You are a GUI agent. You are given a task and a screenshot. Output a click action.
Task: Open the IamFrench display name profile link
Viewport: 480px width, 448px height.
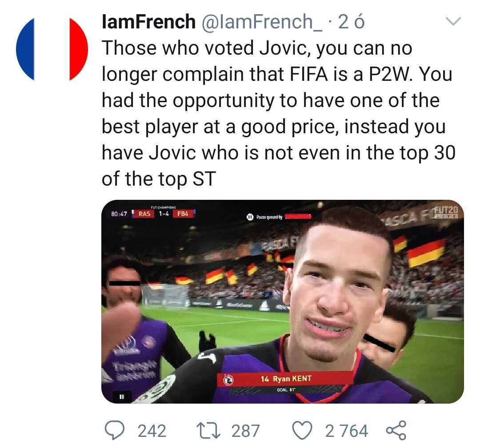tap(148, 22)
